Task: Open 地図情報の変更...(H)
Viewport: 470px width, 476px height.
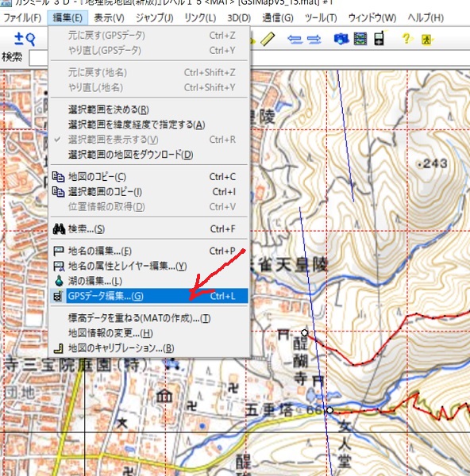Action: point(149,333)
